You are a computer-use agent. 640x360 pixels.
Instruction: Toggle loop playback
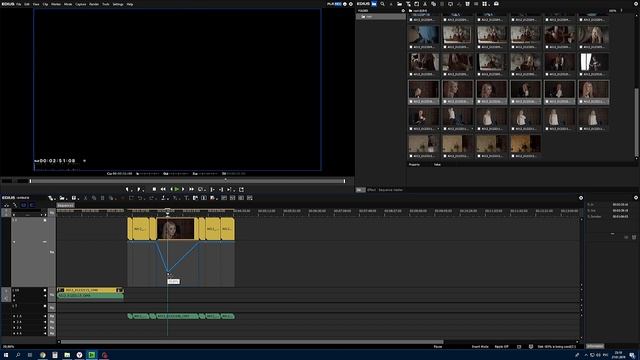[x=201, y=189]
